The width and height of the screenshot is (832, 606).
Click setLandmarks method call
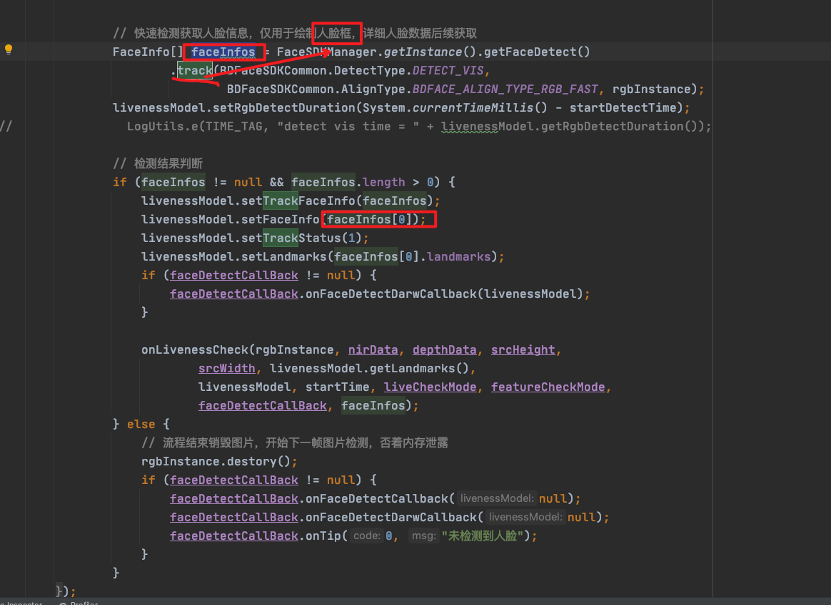point(284,256)
